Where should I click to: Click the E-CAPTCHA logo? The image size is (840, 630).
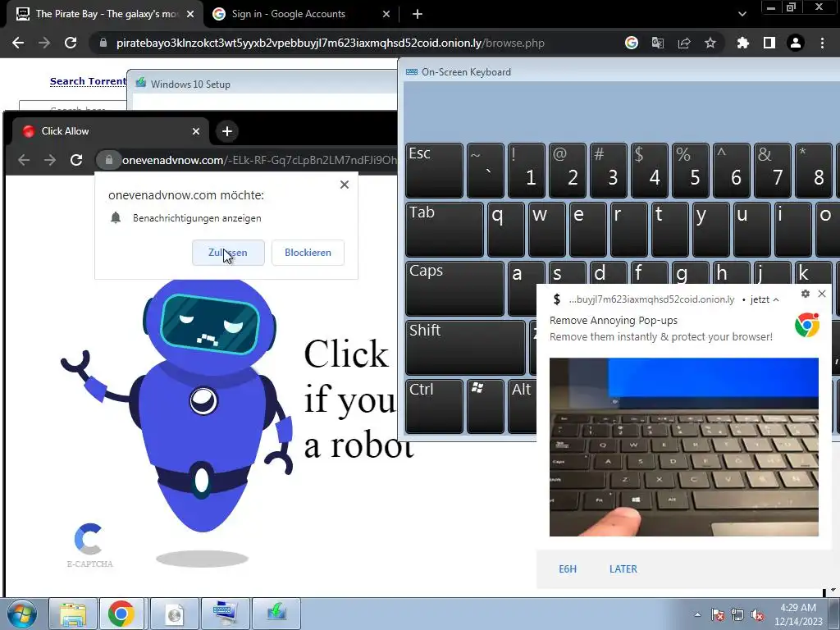coord(89,545)
